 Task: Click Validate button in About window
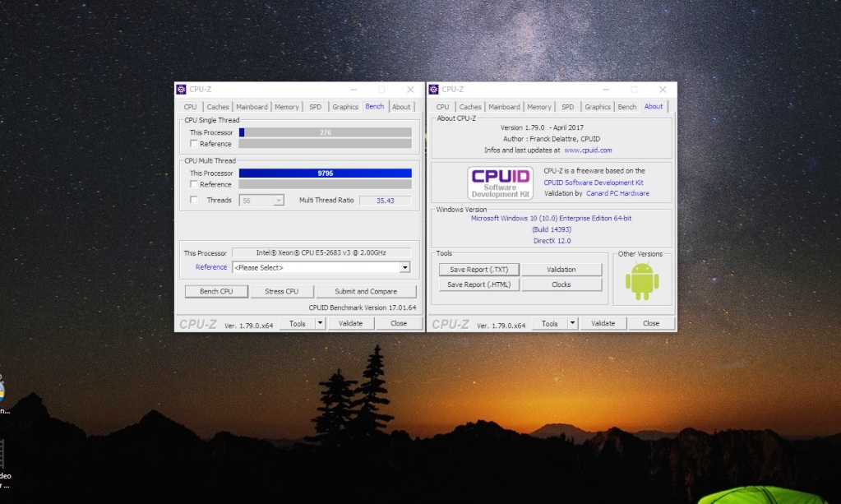pos(603,323)
